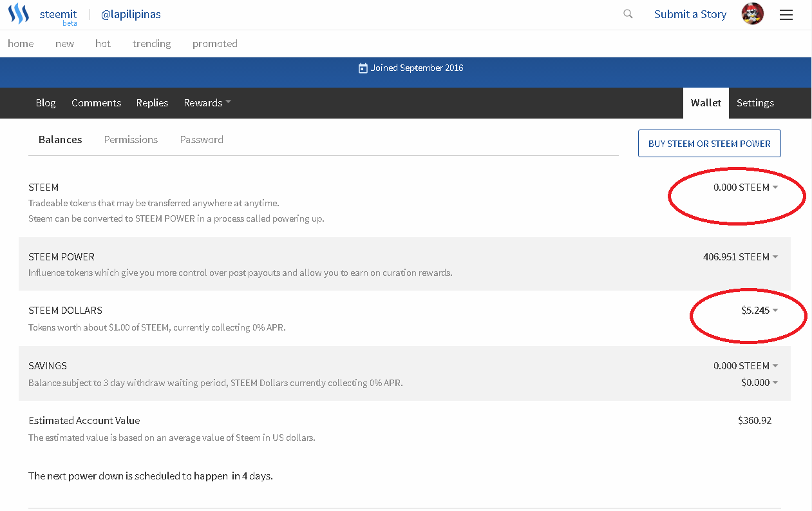Select the Balances sub-tab
812x511 pixels.
click(x=61, y=140)
